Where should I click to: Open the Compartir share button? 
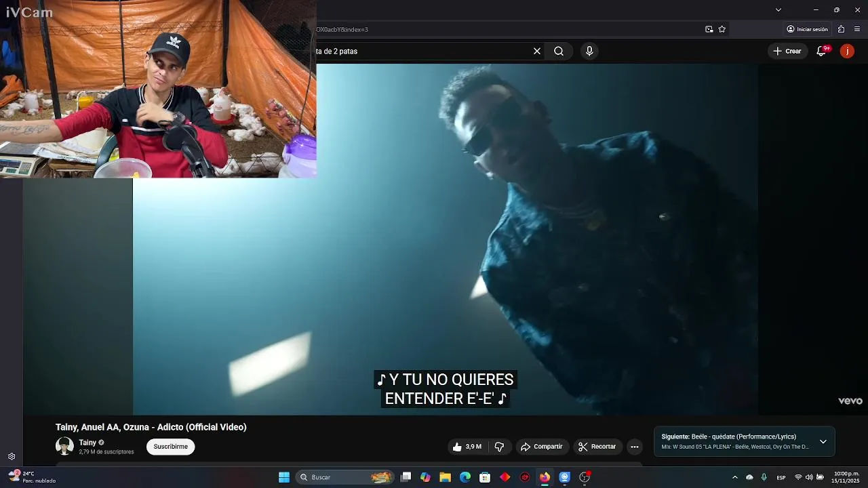point(541,447)
